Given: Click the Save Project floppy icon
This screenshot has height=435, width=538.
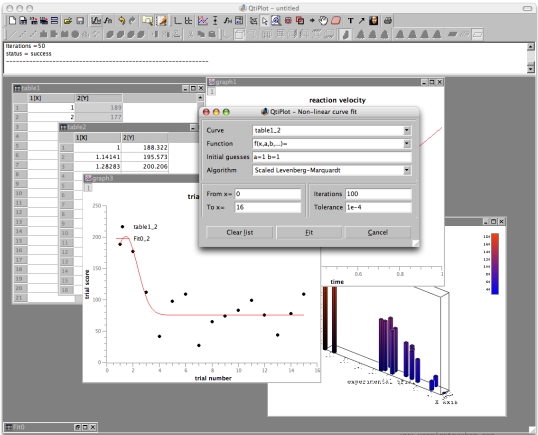Looking at the screenshot, I should [x=80, y=21].
